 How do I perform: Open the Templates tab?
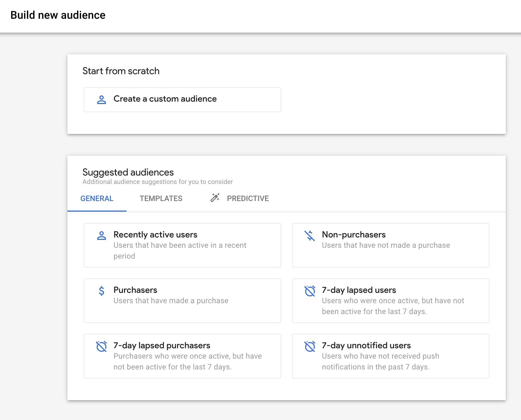161,198
